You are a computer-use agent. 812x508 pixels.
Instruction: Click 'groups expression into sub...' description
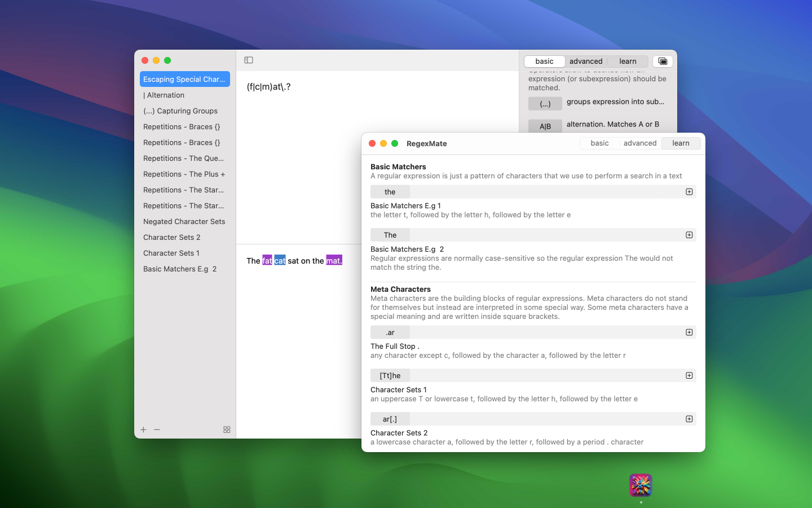[615, 102]
